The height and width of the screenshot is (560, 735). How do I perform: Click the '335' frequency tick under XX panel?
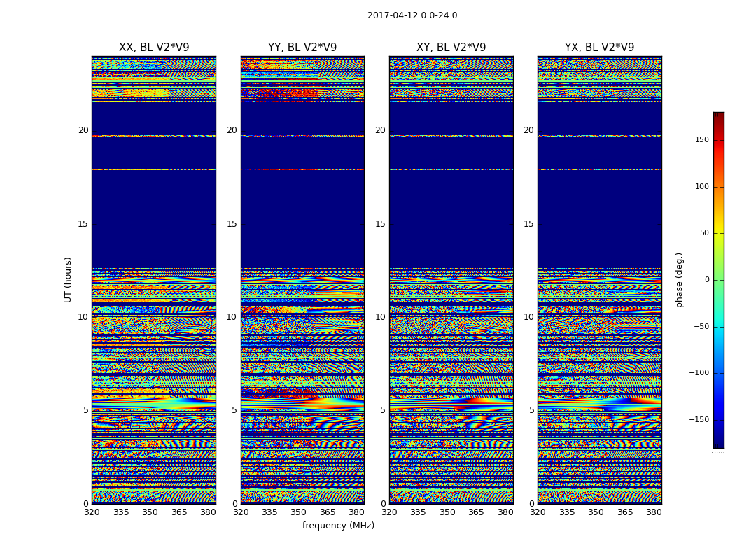tap(121, 512)
